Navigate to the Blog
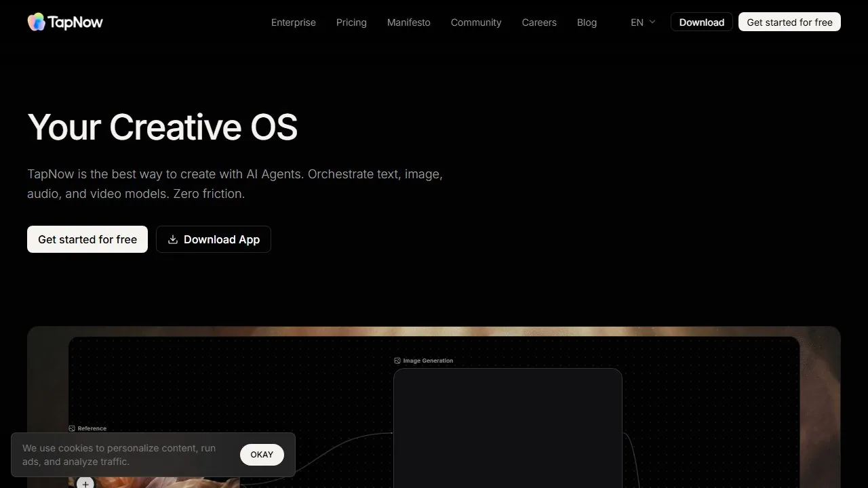The width and height of the screenshot is (868, 488). 587,22
